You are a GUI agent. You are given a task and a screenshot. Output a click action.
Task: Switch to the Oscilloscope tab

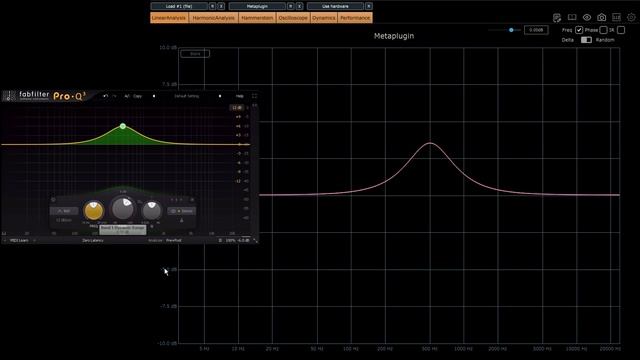point(293,18)
